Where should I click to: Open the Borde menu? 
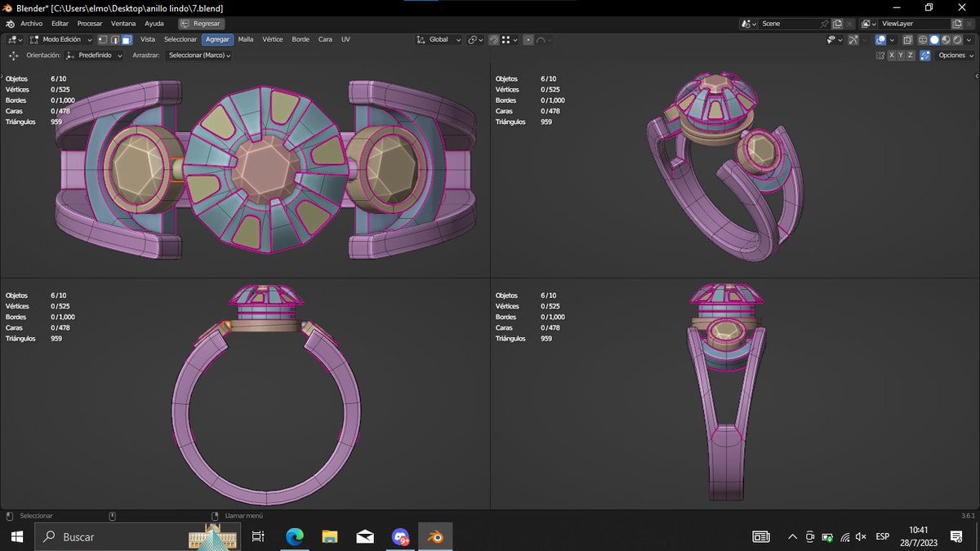click(x=301, y=39)
